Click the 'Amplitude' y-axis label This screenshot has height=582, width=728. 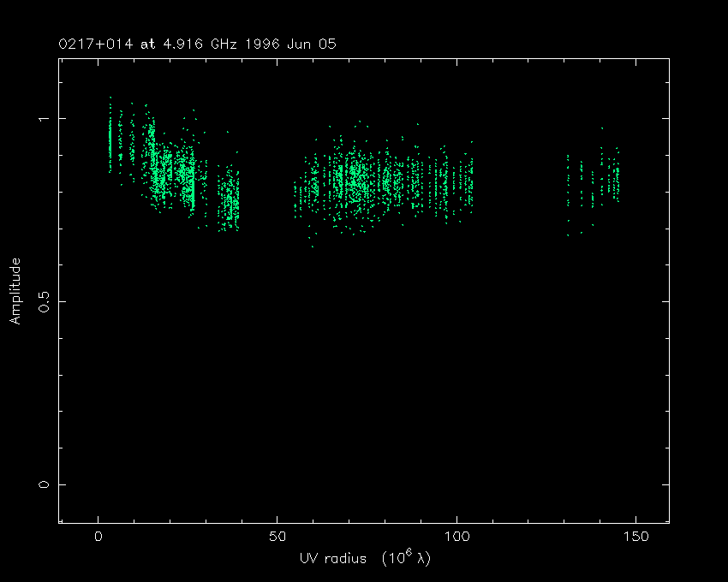tap(15, 292)
